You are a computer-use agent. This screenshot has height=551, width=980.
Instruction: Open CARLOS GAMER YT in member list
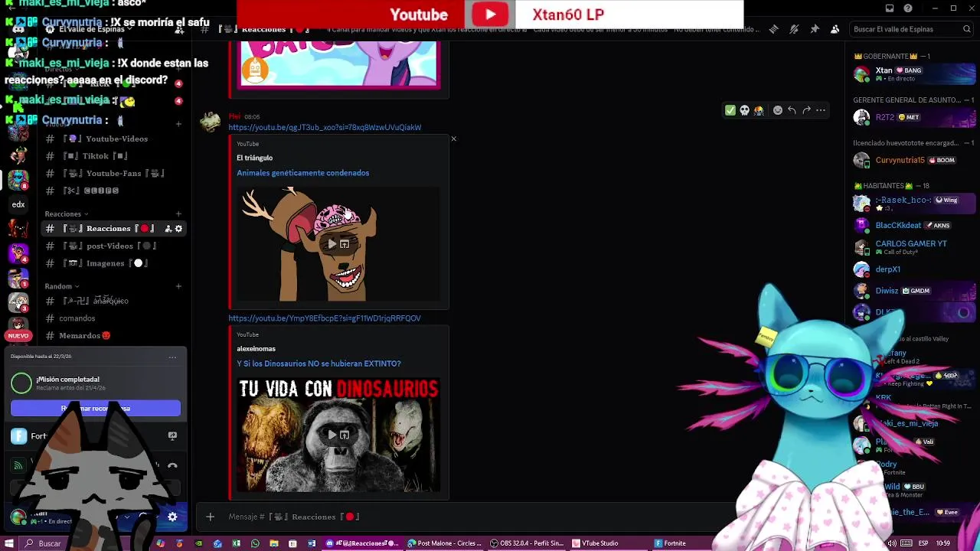(915, 247)
